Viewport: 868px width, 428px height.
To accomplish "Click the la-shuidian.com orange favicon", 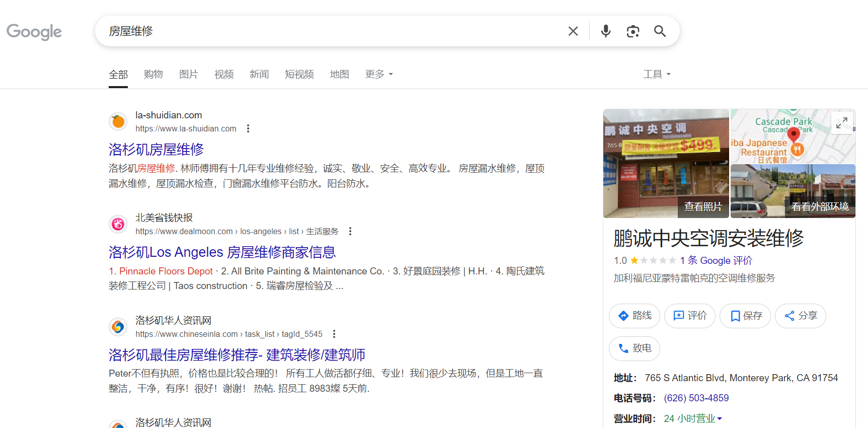I will tap(118, 121).
